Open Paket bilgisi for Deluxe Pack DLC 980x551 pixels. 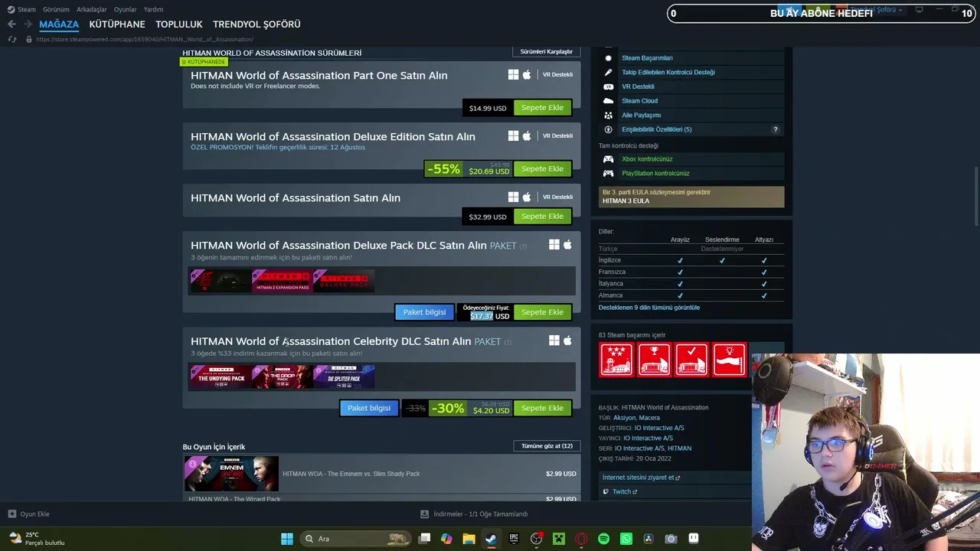(x=424, y=312)
